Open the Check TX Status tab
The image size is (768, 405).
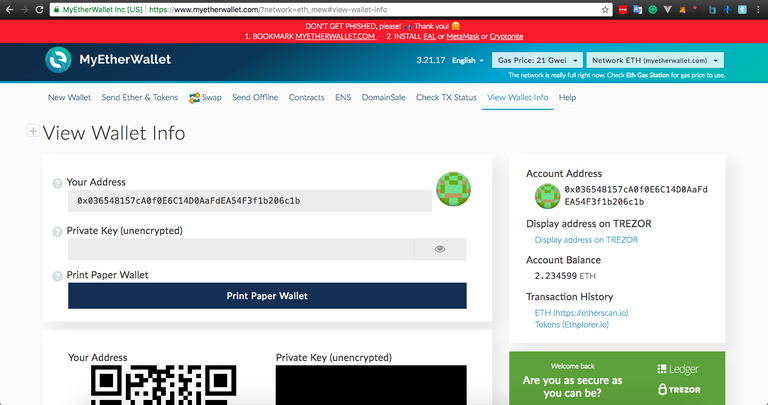pyautogui.click(x=446, y=97)
